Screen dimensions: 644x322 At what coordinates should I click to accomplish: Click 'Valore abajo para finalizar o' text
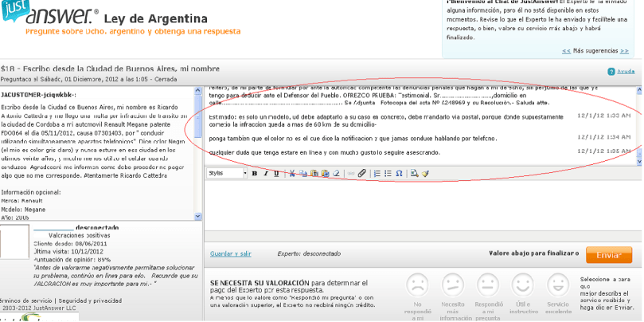[534, 253]
